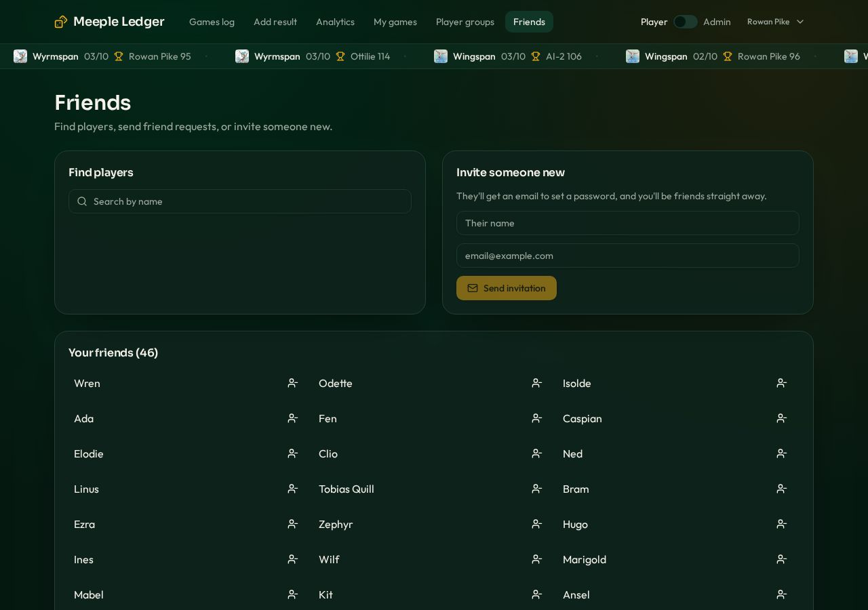Click the Admin label
Image resolution: width=868 pixels, height=610 pixels.
point(717,22)
